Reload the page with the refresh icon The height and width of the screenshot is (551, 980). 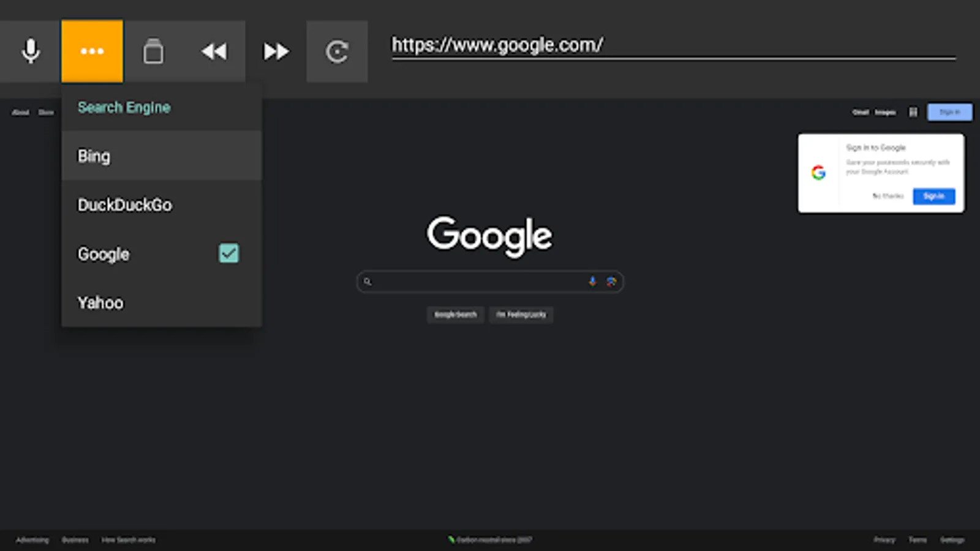pos(337,51)
